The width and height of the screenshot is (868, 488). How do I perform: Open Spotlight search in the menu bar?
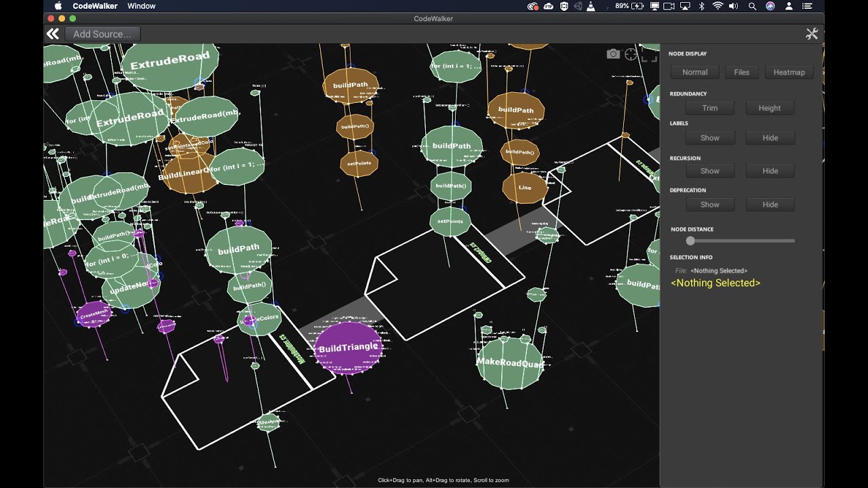[752, 6]
